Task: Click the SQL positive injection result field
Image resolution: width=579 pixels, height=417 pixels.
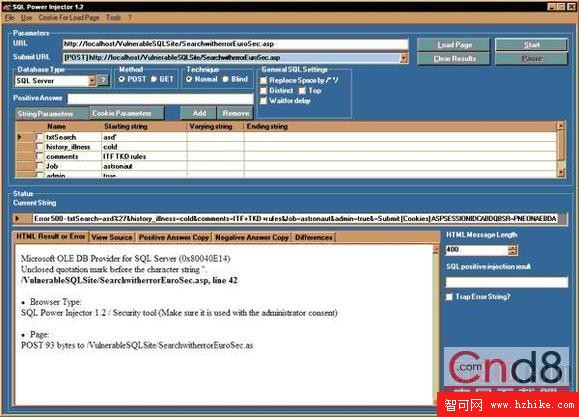Action: click(507, 282)
